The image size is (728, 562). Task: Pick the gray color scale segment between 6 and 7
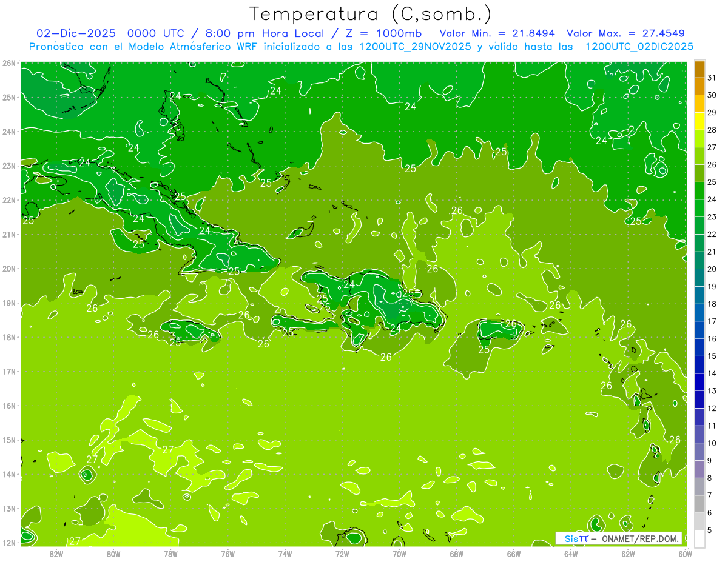click(x=699, y=504)
